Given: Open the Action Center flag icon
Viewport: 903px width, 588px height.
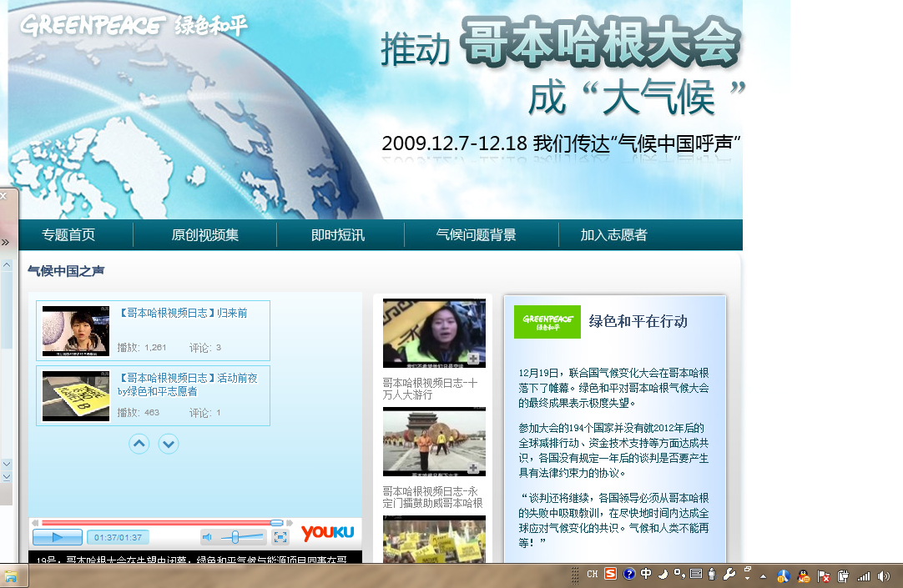Looking at the screenshot, I should tap(824, 576).
